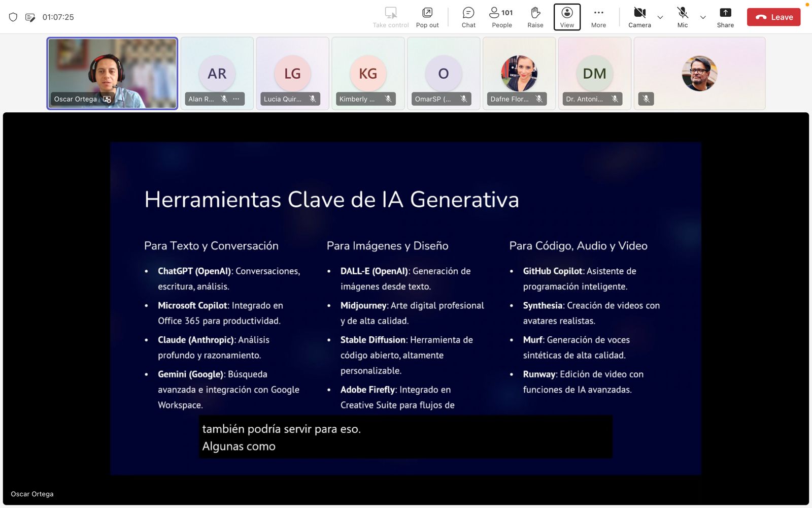Viewport: 812px width, 508px height.
Task: Click the Oscar Ortega presenter label below slide
Action: (32, 494)
